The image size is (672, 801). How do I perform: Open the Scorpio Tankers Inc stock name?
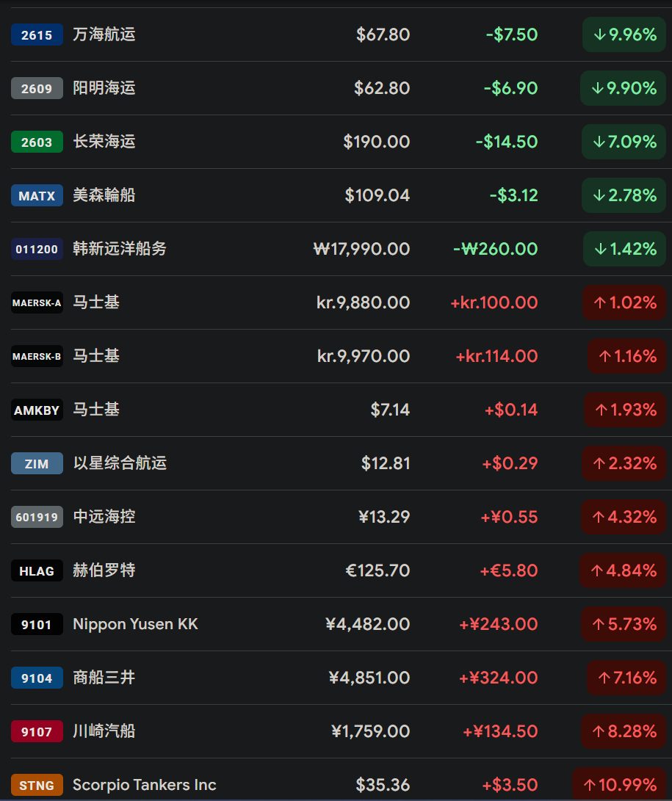[x=145, y=785]
